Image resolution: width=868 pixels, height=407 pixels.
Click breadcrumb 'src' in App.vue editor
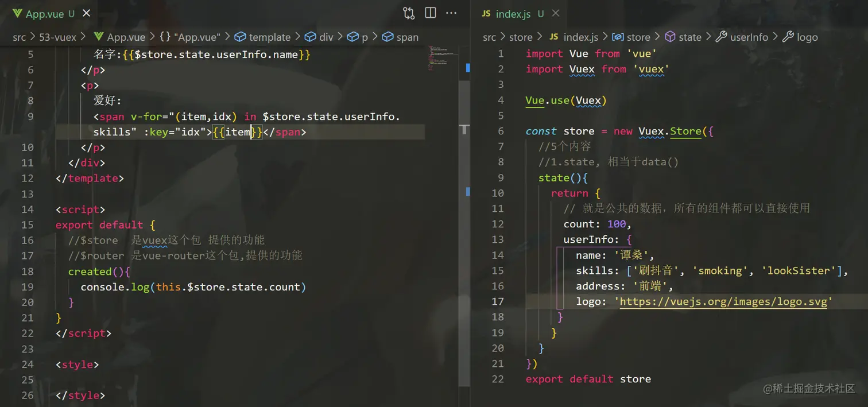coord(20,37)
